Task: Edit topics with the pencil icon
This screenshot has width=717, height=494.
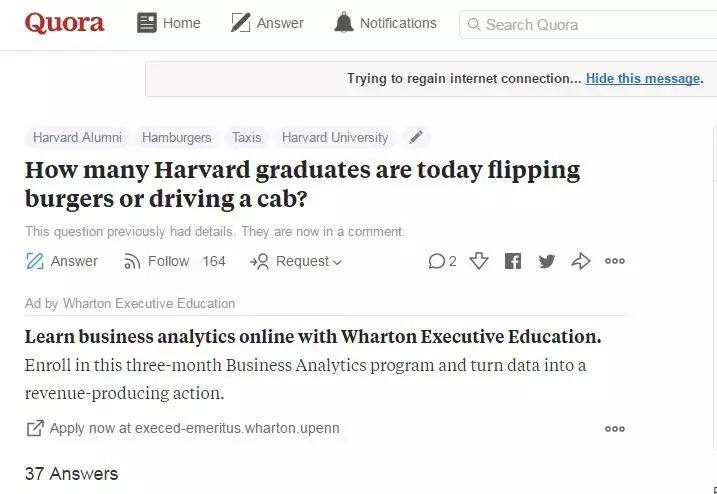Action: [416, 137]
